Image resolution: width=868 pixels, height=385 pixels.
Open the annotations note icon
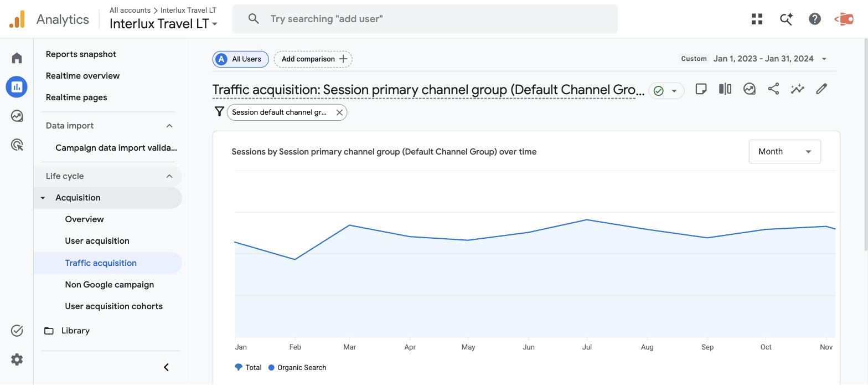(701, 89)
